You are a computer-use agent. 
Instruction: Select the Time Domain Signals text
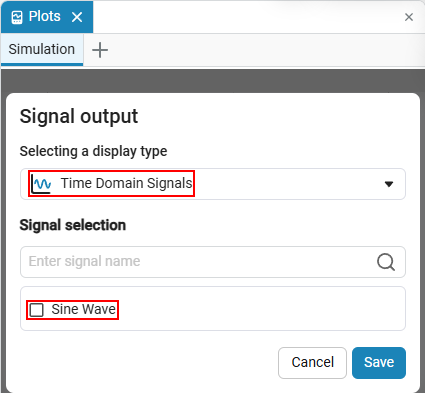126,183
